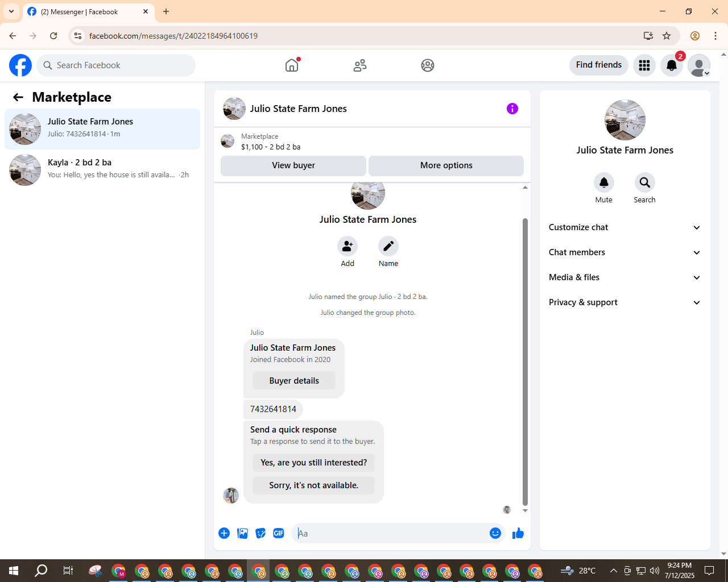This screenshot has width=728, height=582.
Task: Open the notifications bell
Action: (672, 65)
